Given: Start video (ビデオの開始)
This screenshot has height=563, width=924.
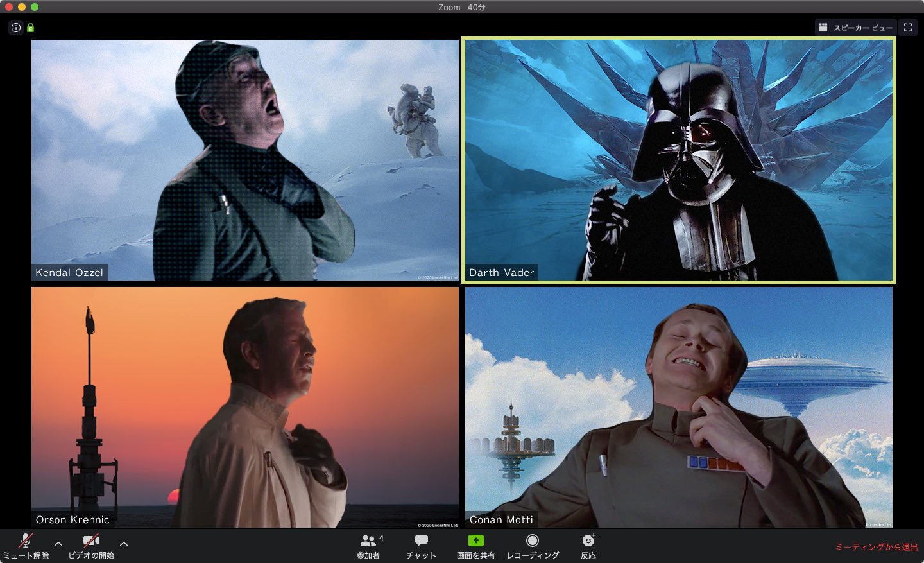Looking at the screenshot, I should tap(91, 546).
